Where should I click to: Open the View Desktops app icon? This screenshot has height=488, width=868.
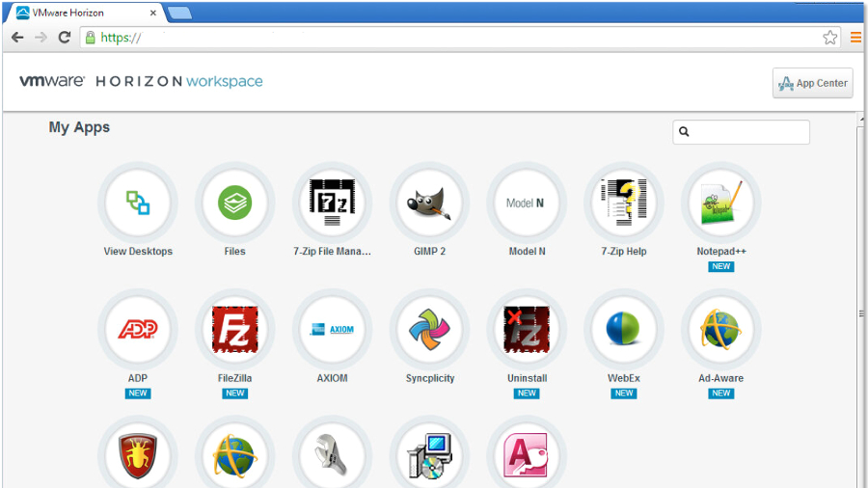click(x=138, y=203)
